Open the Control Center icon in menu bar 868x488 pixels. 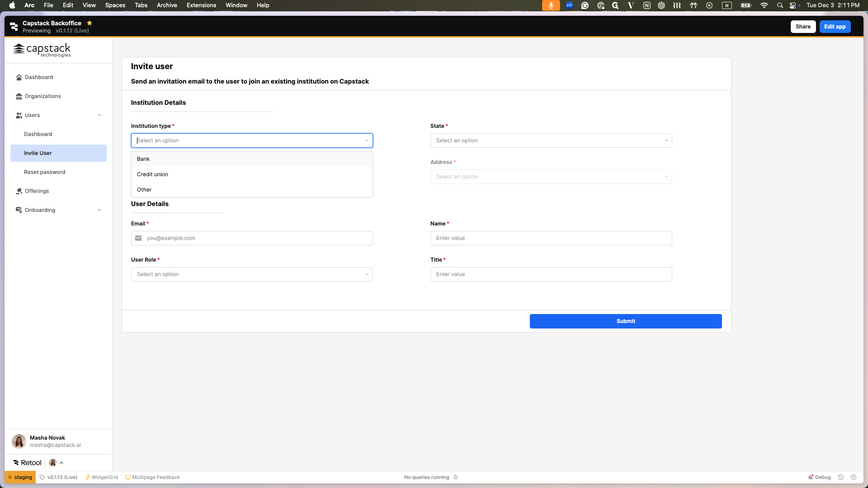793,5
